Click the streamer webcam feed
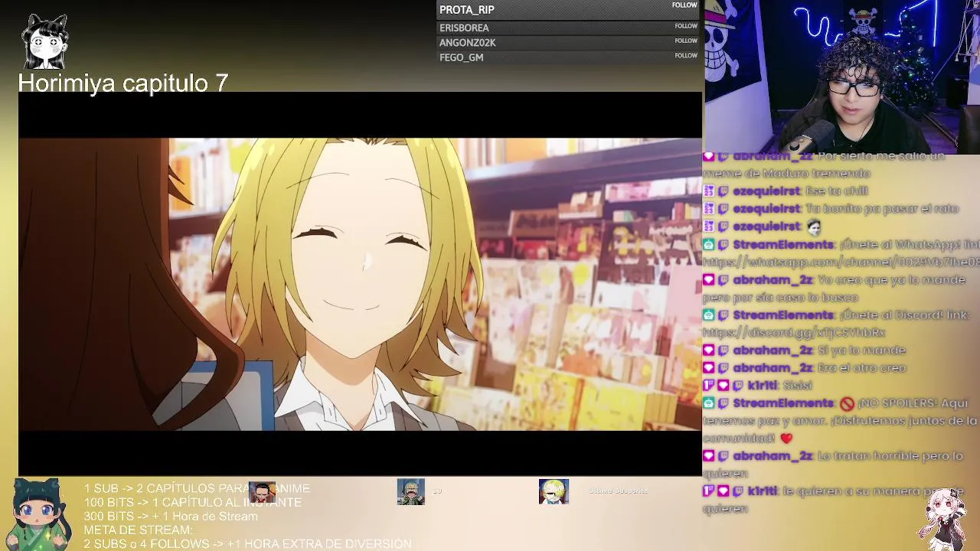The height and width of the screenshot is (551, 980). point(841,77)
